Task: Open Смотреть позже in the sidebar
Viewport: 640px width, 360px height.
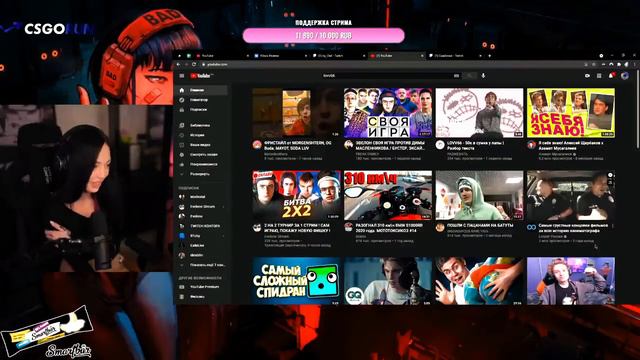Action: pyautogui.click(x=202, y=155)
